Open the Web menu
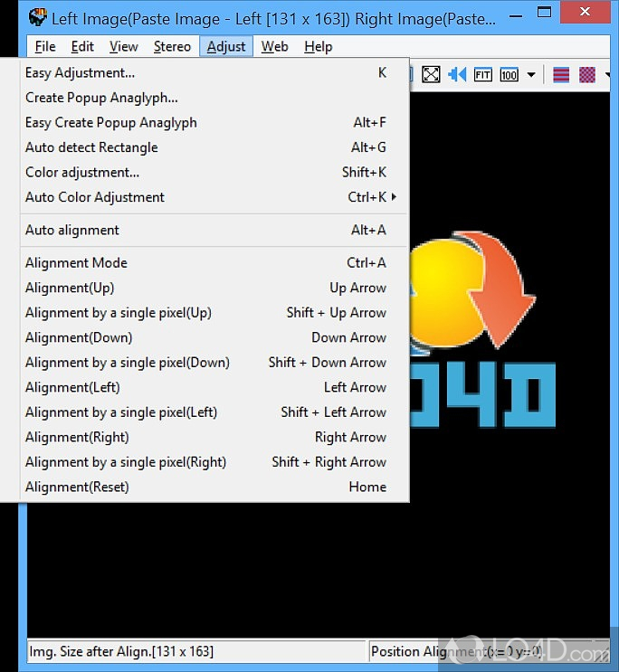The height and width of the screenshot is (672, 619). pos(274,46)
